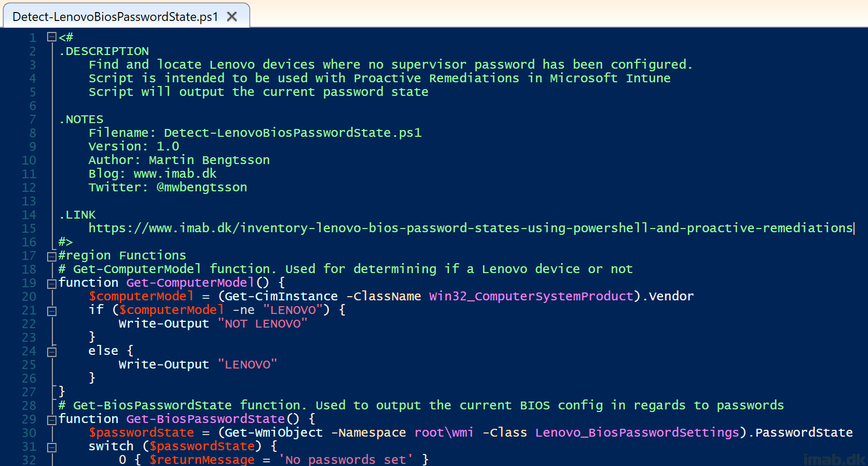Collapse the if block at line 21

51,311
